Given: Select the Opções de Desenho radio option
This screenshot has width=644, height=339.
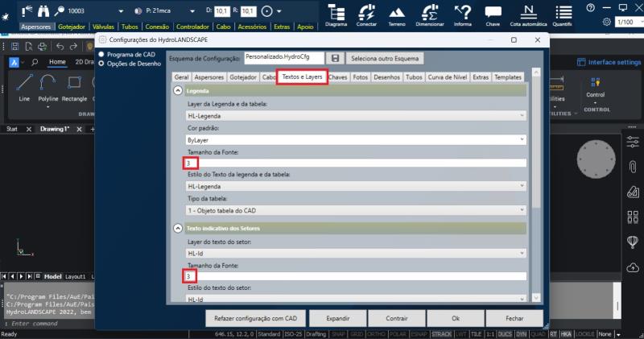Looking at the screenshot, I should [x=101, y=63].
